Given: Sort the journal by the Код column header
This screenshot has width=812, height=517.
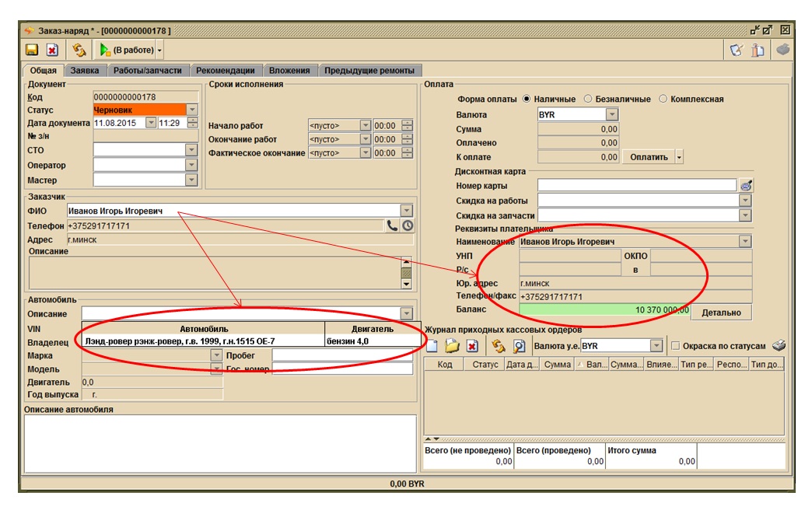Looking at the screenshot, I should [444, 365].
